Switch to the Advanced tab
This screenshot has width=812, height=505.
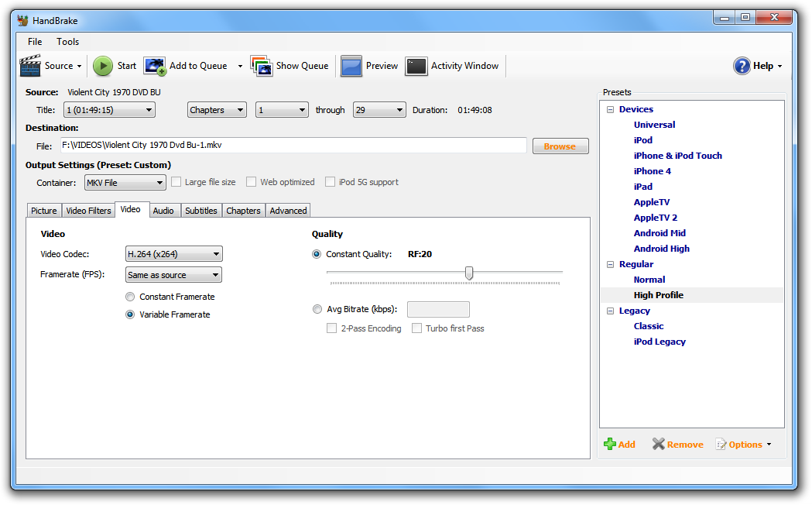pyautogui.click(x=288, y=210)
